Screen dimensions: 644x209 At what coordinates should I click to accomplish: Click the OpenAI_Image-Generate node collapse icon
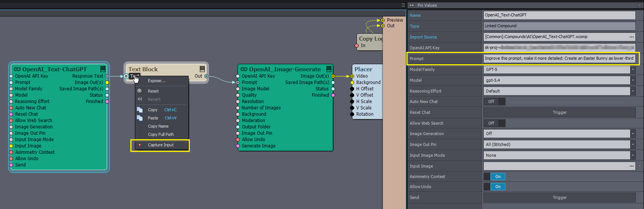pos(329,69)
